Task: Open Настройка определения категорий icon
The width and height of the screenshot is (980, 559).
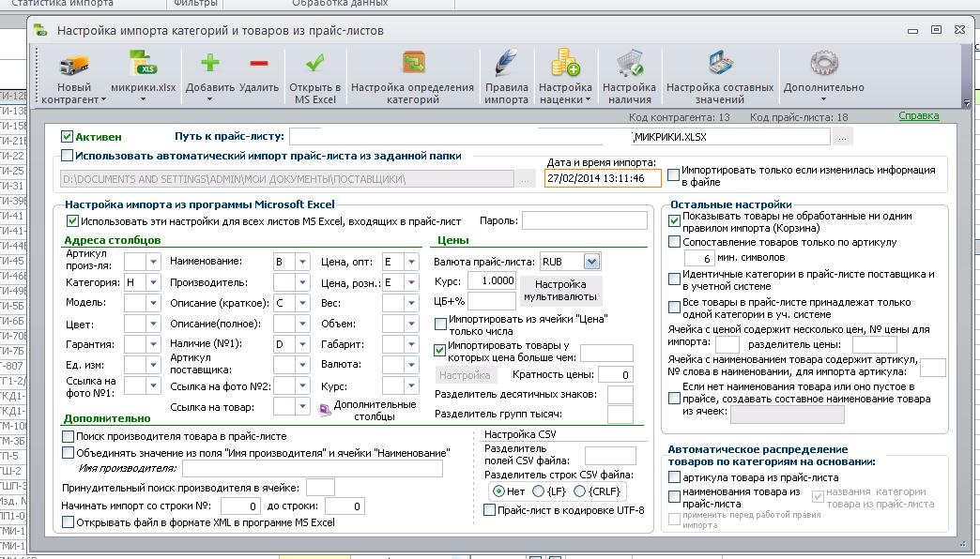Action: [412, 65]
